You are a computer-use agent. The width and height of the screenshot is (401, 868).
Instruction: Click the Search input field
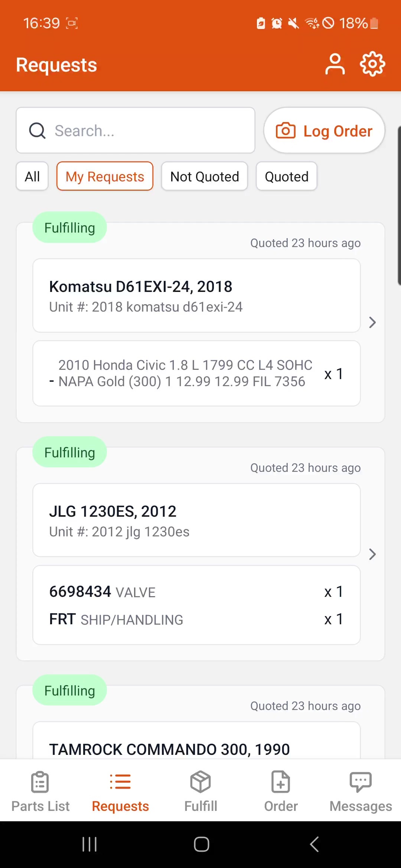[149, 131]
